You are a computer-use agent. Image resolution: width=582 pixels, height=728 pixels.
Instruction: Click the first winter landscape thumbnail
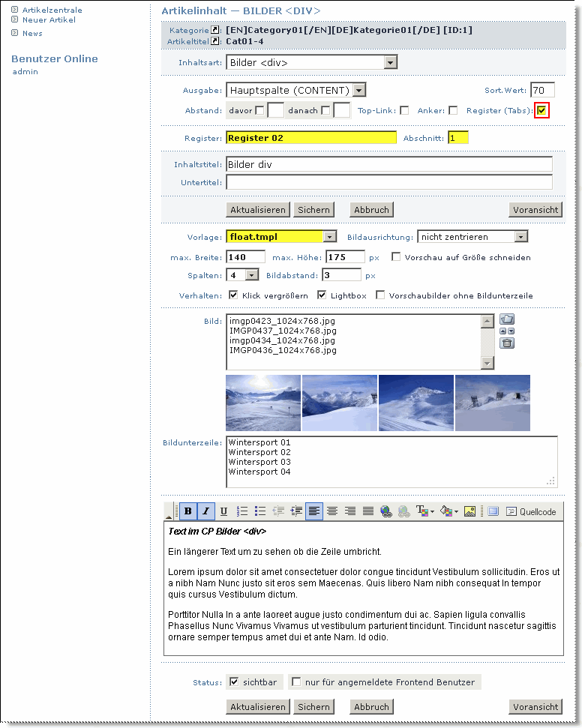click(263, 403)
